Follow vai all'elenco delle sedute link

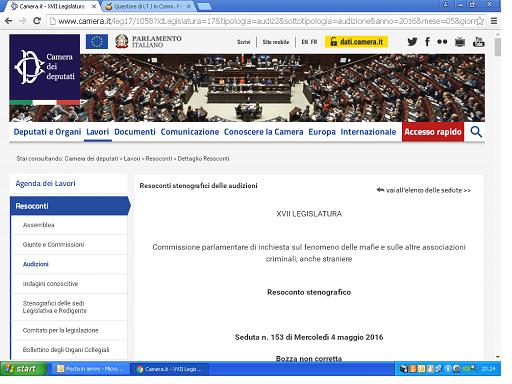tap(424, 190)
